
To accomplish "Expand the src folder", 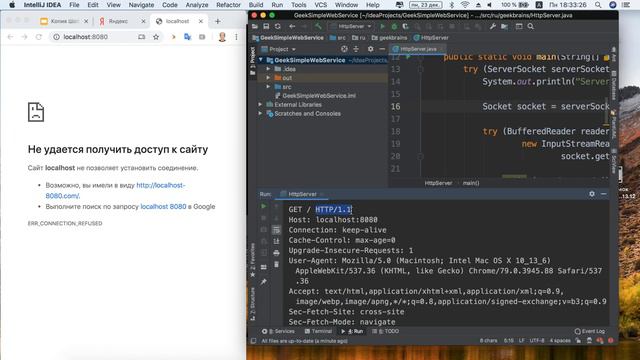I will pyautogui.click(x=268, y=87).
